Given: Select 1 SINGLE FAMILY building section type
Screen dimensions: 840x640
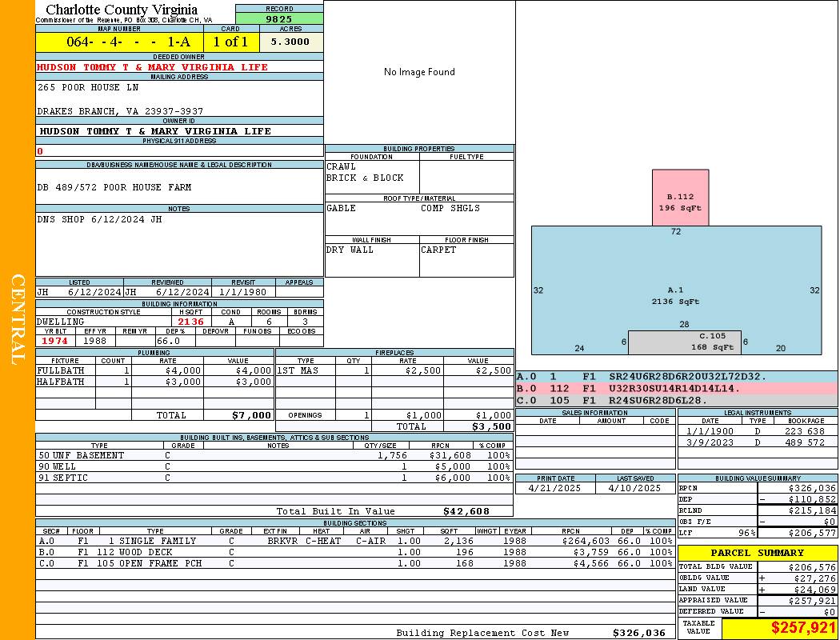Looking at the screenshot, I should pyautogui.click(x=152, y=541).
